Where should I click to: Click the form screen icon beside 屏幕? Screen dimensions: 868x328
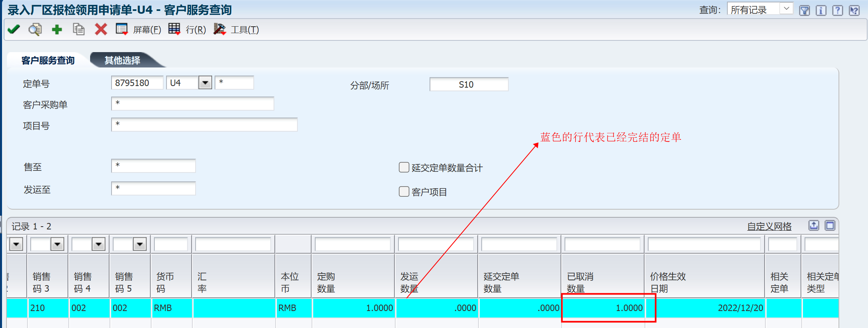pyautogui.click(x=122, y=29)
